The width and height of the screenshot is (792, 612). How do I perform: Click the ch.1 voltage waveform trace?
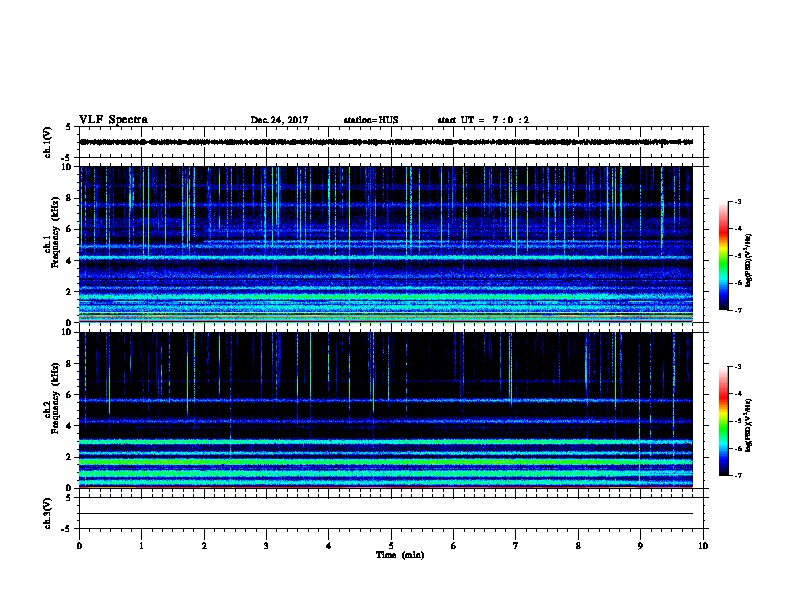pos(386,142)
